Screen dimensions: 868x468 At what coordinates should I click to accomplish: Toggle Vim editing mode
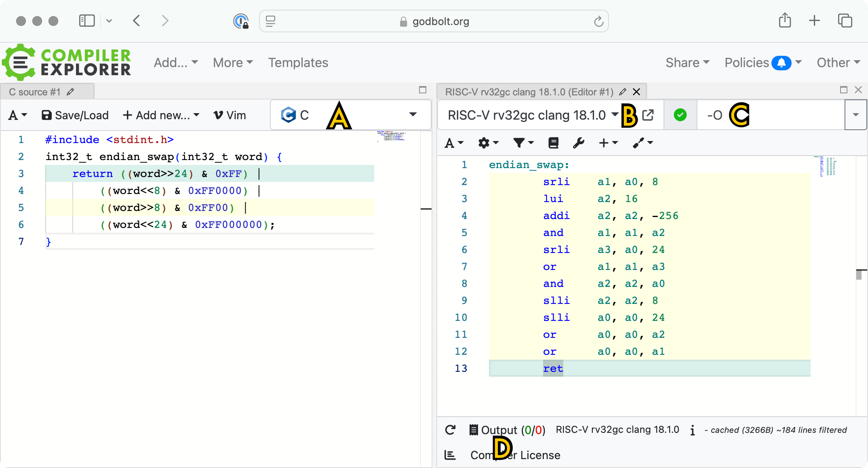coord(230,116)
